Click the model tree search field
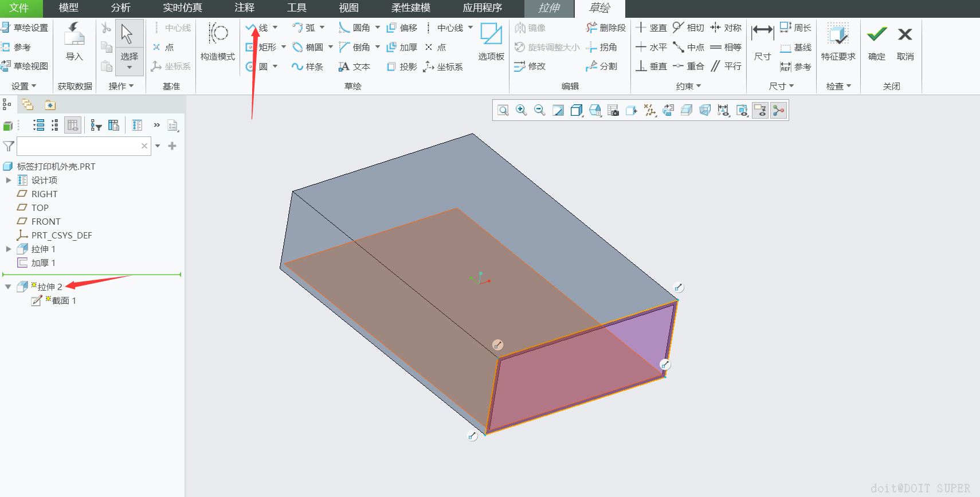 (x=79, y=146)
